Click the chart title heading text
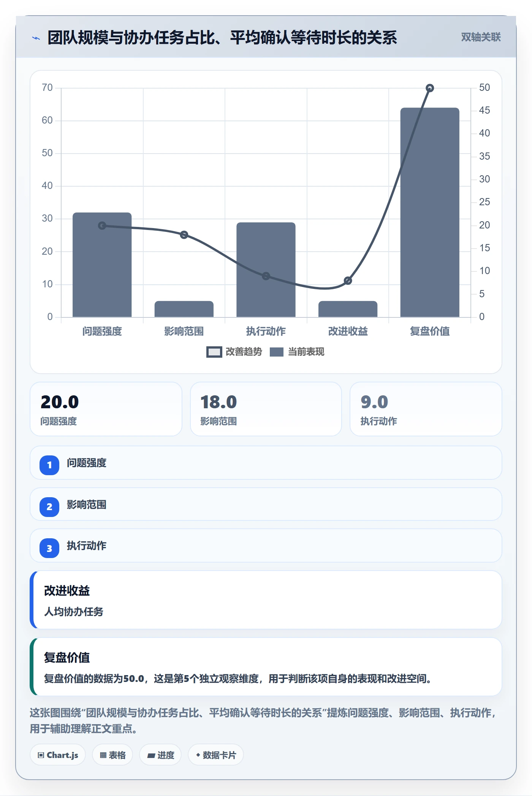 (x=222, y=38)
